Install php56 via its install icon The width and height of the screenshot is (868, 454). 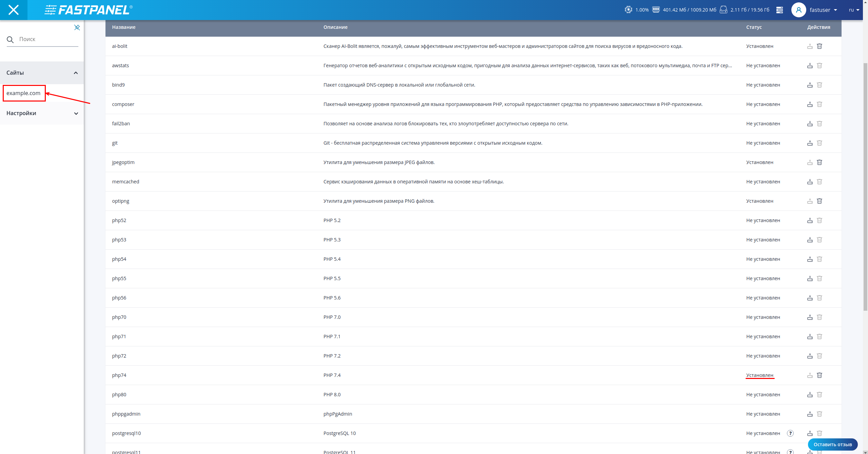[x=810, y=298]
